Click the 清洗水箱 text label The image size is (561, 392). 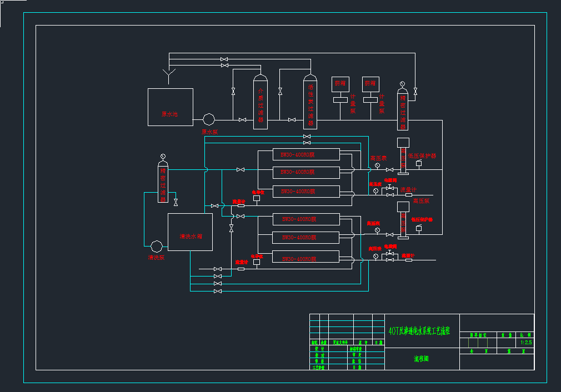[x=191, y=236]
